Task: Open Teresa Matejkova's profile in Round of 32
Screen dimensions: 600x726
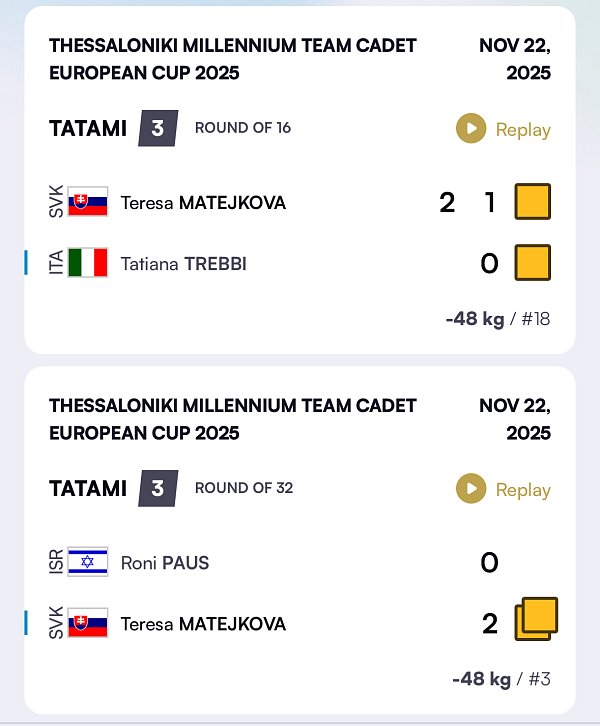Action: click(x=203, y=624)
